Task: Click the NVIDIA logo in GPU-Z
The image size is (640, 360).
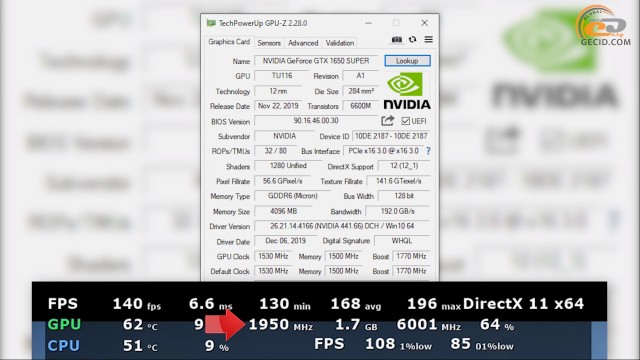Action: (x=407, y=91)
